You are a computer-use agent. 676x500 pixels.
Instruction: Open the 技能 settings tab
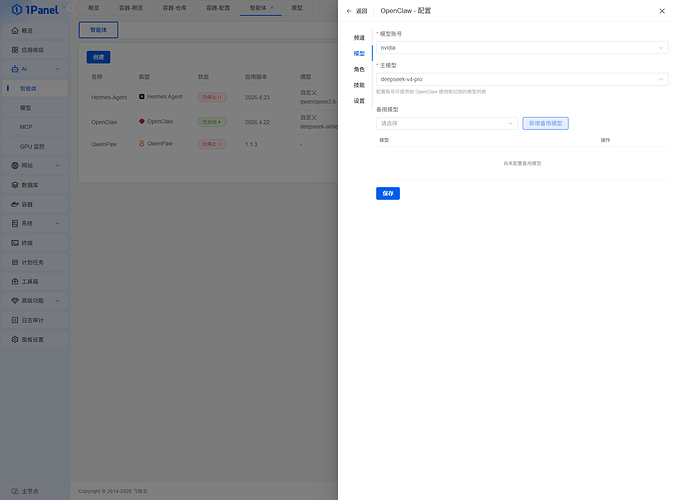click(359, 85)
